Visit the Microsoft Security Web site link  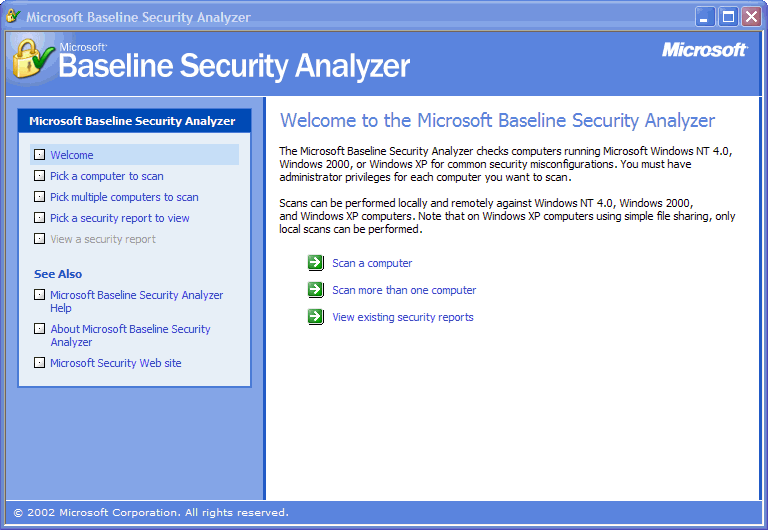coord(116,363)
